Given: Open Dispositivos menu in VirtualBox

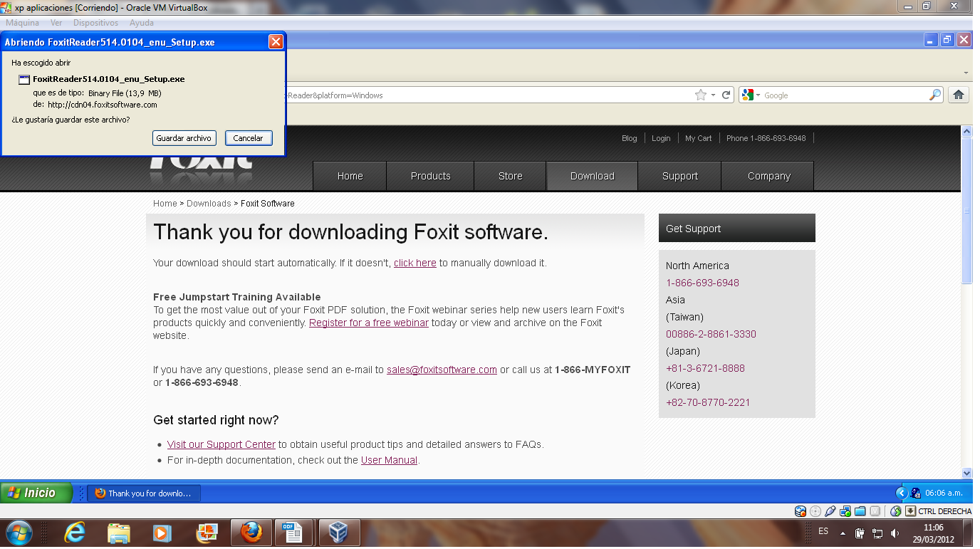Looking at the screenshot, I should pos(95,23).
